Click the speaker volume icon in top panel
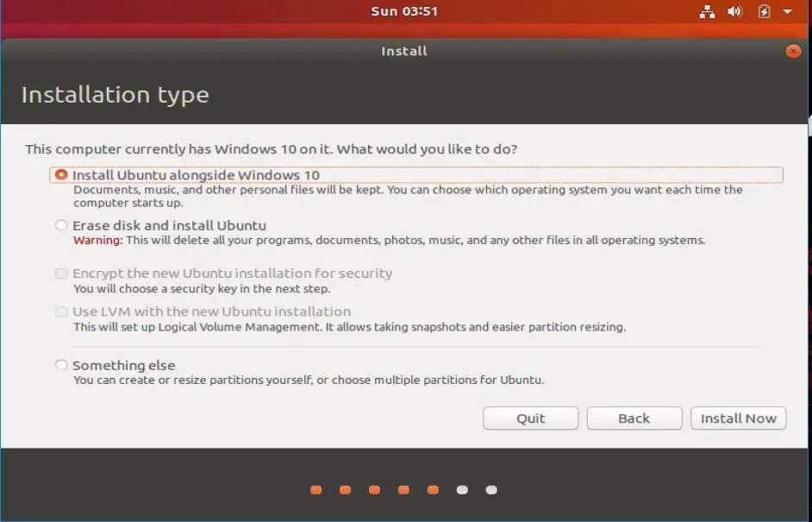Image resolution: width=812 pixels, height=522 pixels. click(734, 11)
